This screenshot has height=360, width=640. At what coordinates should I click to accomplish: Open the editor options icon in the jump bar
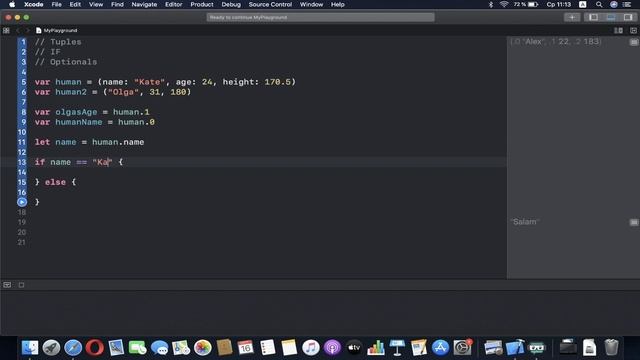(618, 30)
